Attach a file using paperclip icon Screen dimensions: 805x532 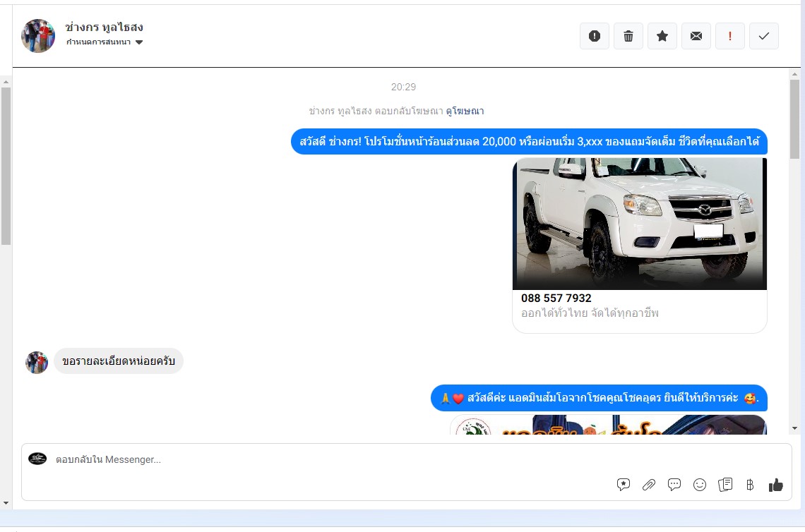tap(648, 485)
